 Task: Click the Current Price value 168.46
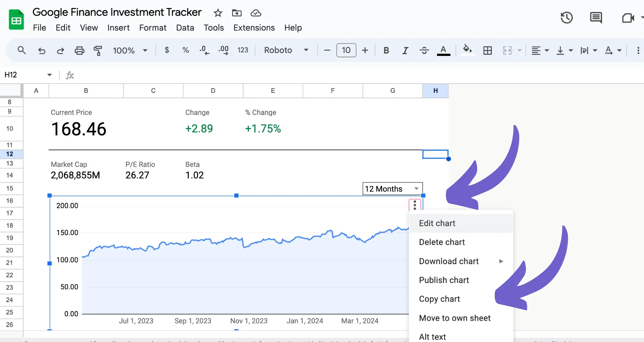79,129
